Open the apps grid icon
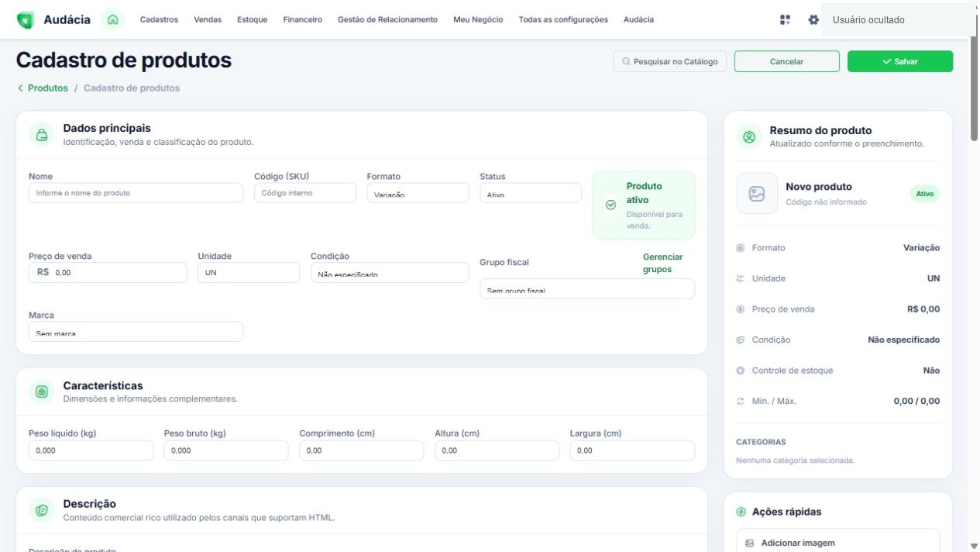980x552 pixels. [x=785, y=19]
